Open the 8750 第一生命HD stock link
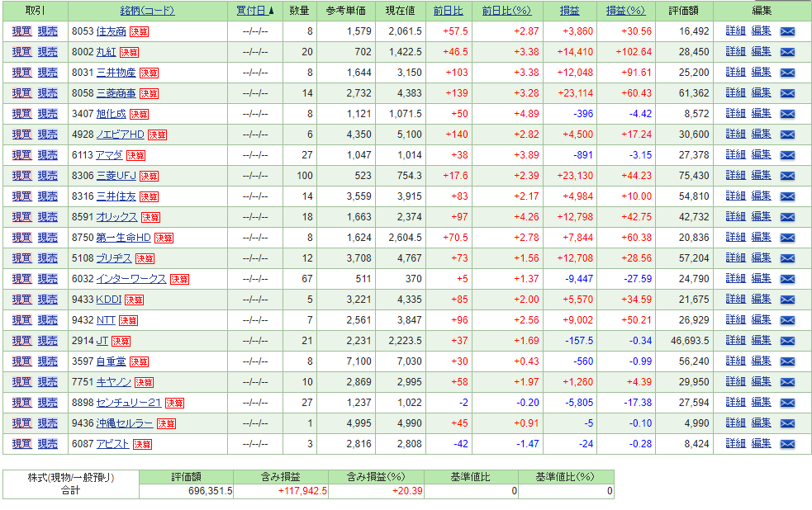812x510 pixels. (124, 238)
